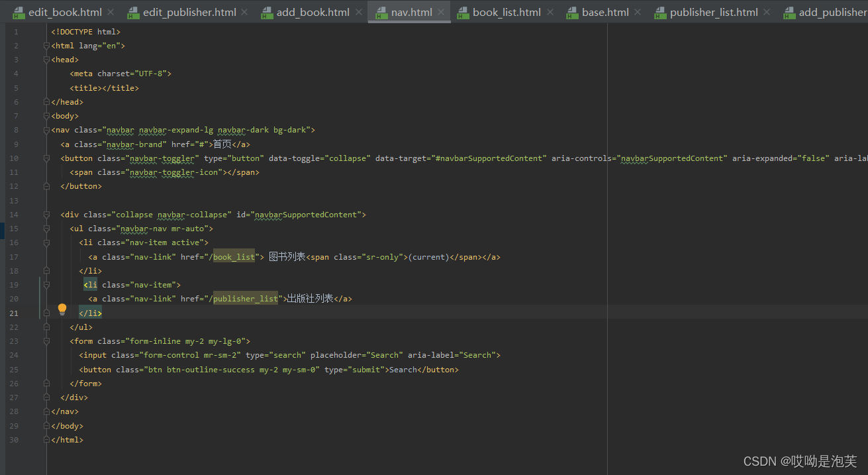868x475 pixels.
Task: Click the closing li fold marker on line 18
Action: [x=46, y=271]
